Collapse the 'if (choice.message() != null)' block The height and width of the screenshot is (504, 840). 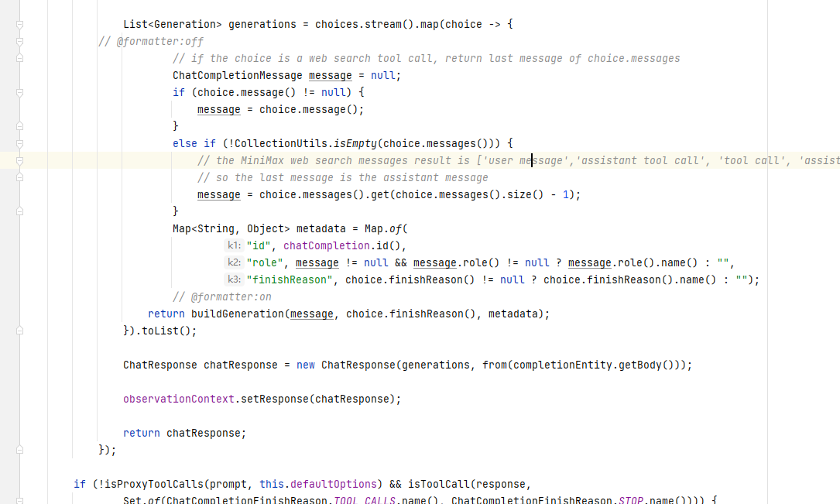20,93
